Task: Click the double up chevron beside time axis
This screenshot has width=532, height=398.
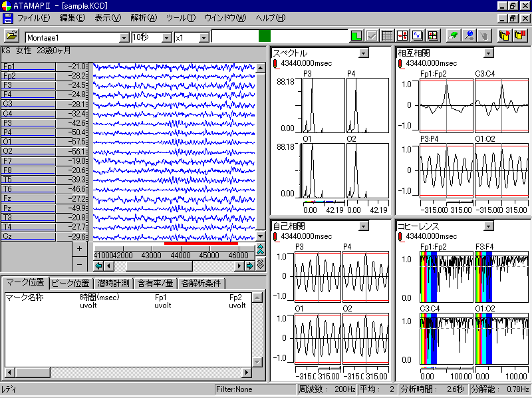Action: 261,250
